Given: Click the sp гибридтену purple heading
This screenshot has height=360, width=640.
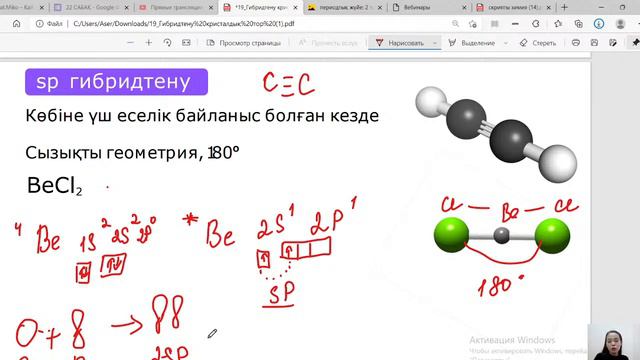Looking at the screenshot, I should click(116, 82).
